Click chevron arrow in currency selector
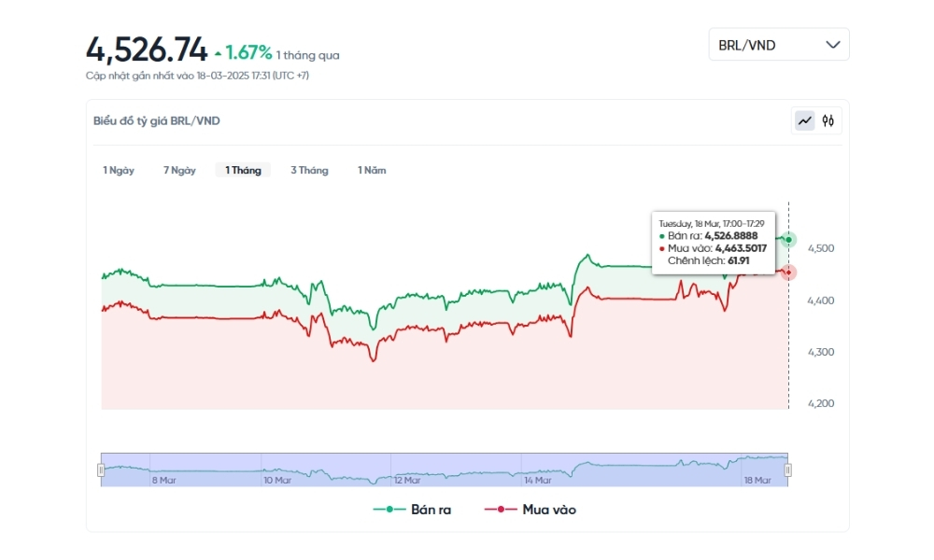This screenshot has width=934, height=560. tap(833, 45)
